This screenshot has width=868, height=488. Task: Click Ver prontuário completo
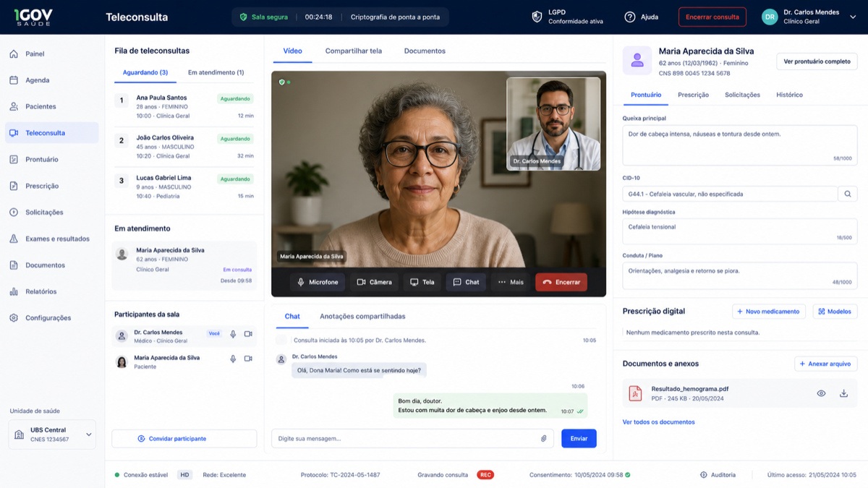tap(817, 61)
